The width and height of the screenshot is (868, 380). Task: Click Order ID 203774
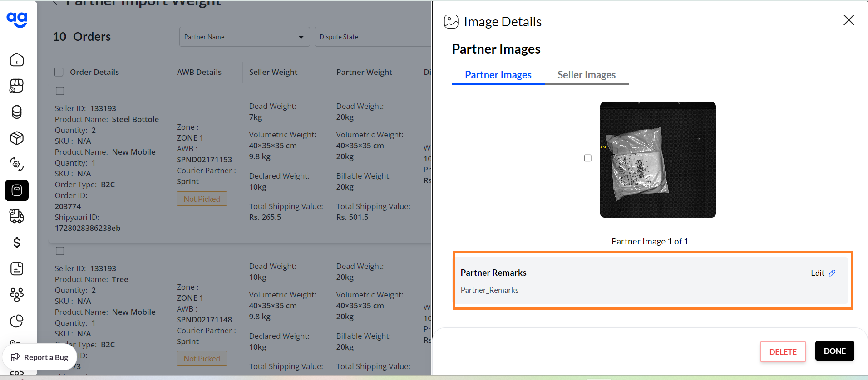tap(68, 206)
